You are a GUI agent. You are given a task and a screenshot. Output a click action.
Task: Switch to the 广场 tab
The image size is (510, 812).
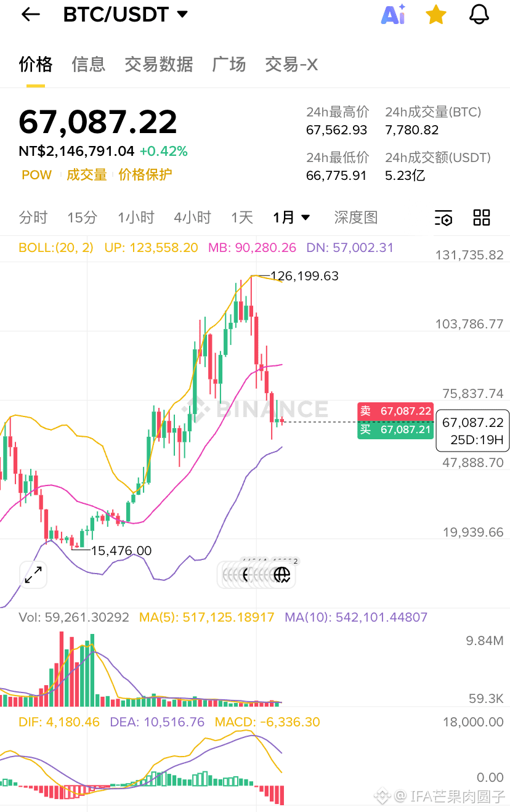coord(229,64)
